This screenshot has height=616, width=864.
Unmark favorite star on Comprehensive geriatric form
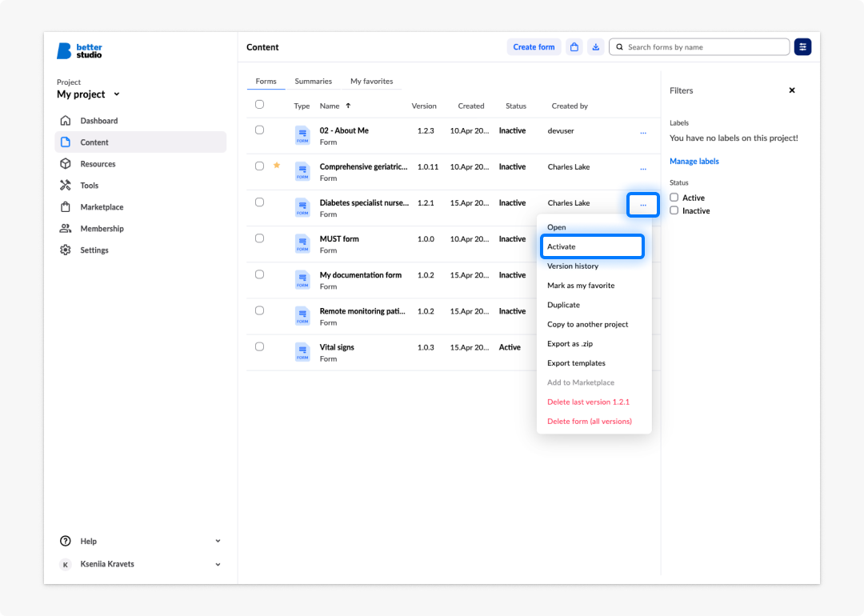(277, 165)
